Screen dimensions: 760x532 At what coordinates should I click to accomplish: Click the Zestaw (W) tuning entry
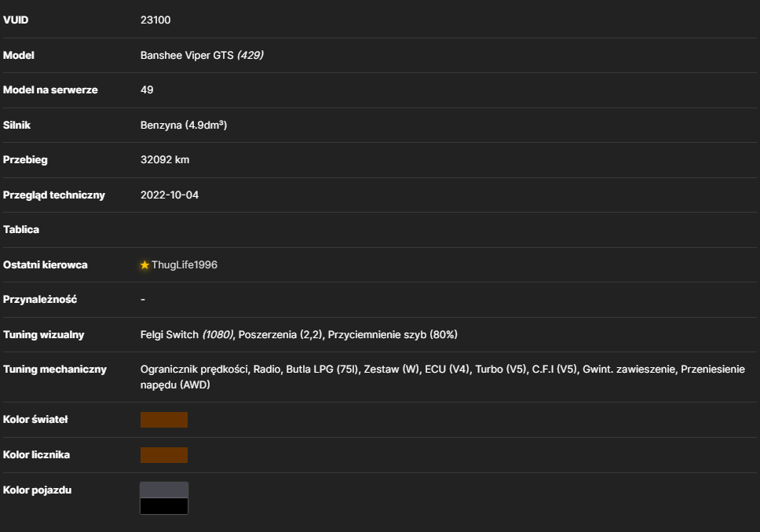pos(392,370)
